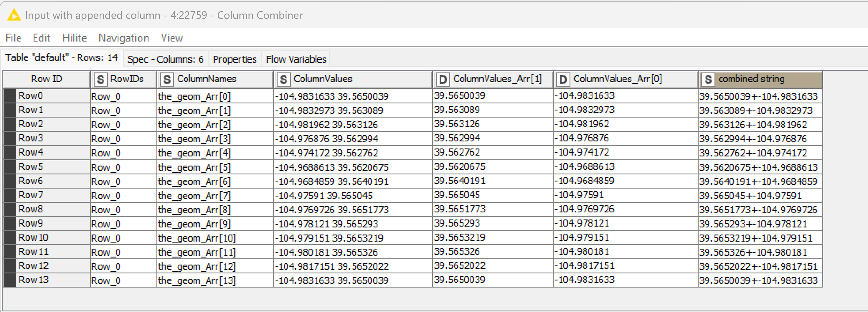Screen dimensions: 868x312
Task: Click the dark color marker of Row0
Action: tap(9, 96)
